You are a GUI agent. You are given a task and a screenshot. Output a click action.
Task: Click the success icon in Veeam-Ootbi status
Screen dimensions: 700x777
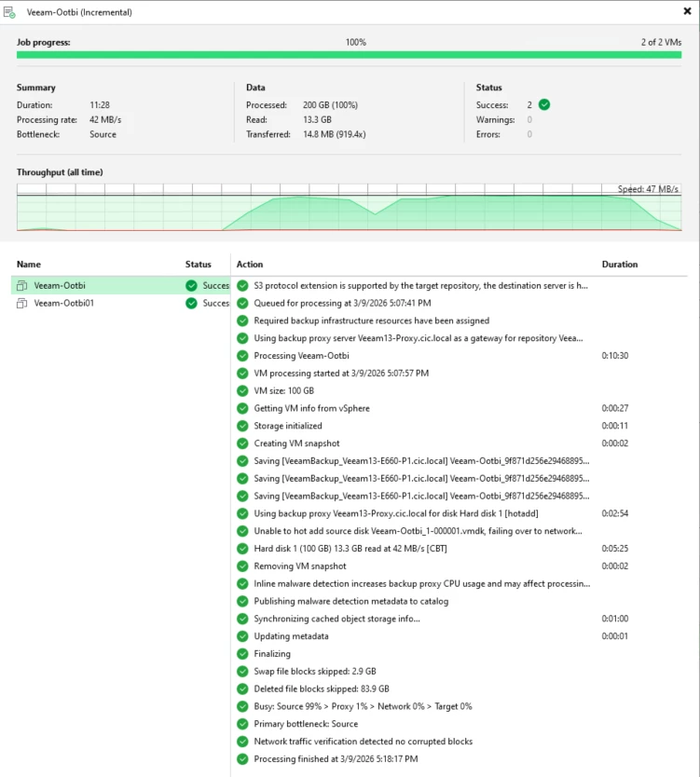pos(191,285)
